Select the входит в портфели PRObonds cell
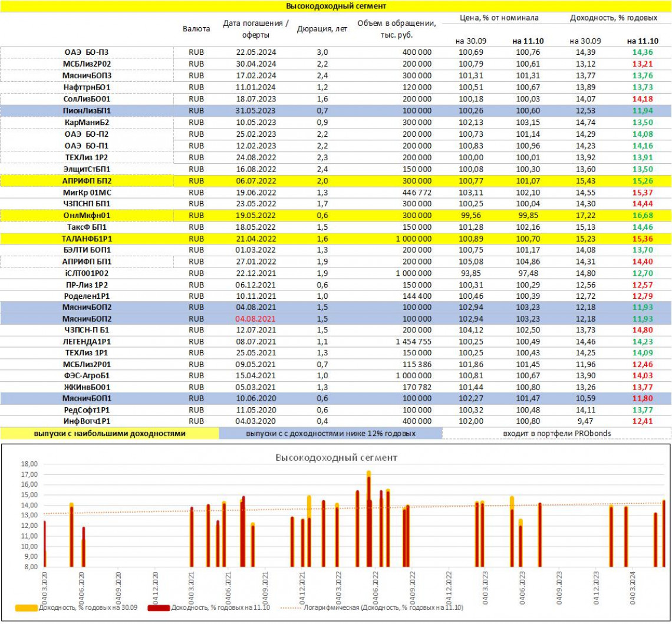Screen dimensions: 672x624 (556, 434)
